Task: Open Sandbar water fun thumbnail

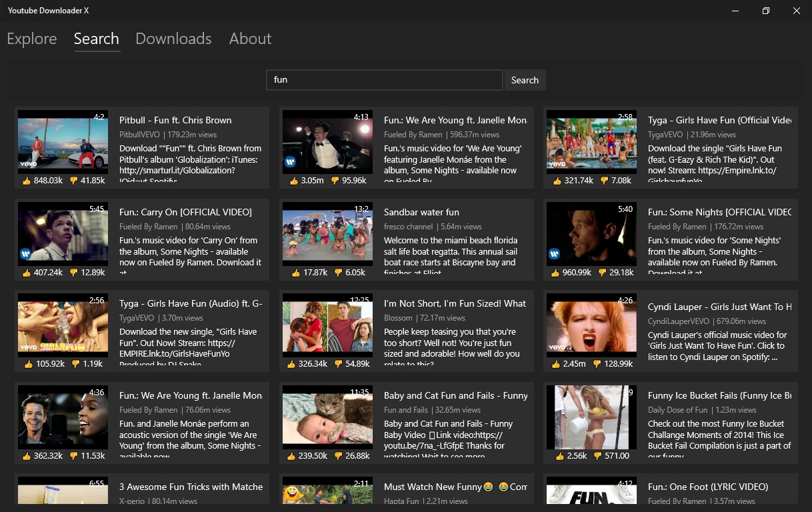Action: [x=327, y=234]
